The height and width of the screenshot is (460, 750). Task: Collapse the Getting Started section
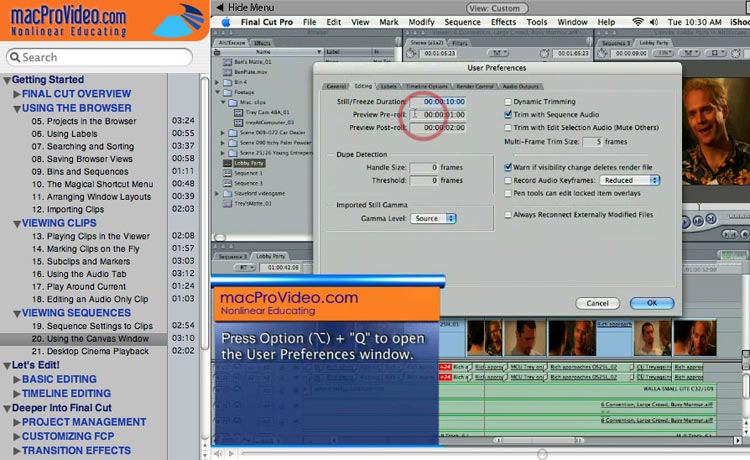coord(7,80)
